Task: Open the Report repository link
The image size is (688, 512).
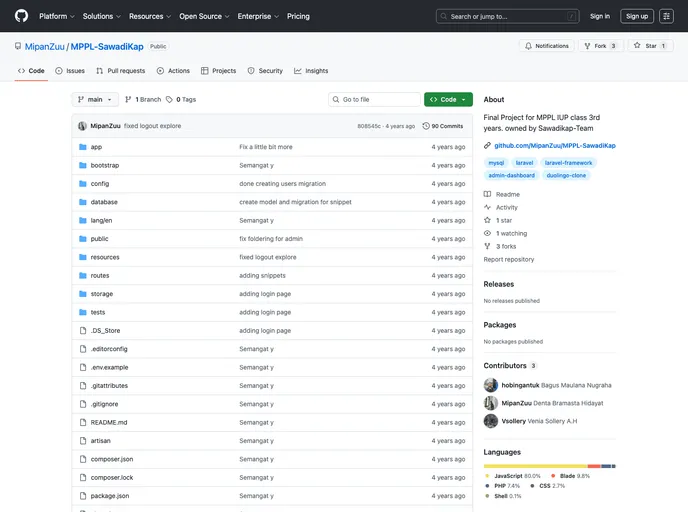Action: pyautogui.click(x=509, y=259)
